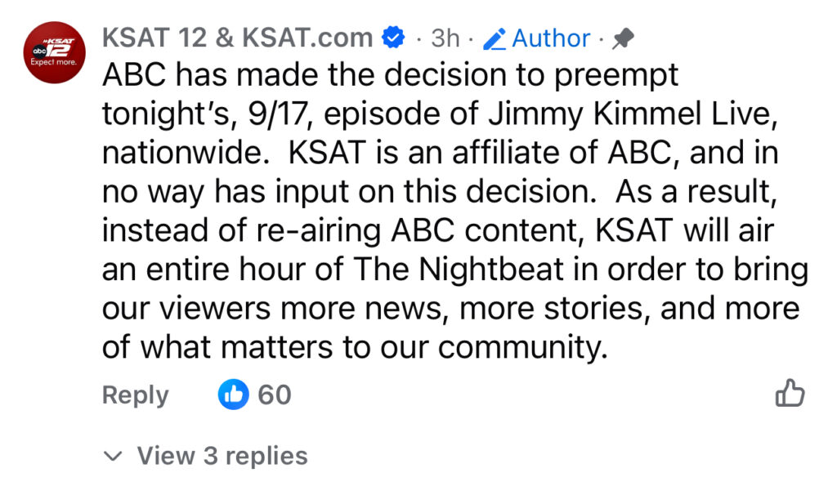Click the blue like reaction icon
Viewport: 837px width, 504px height.
tap(233, 395)
